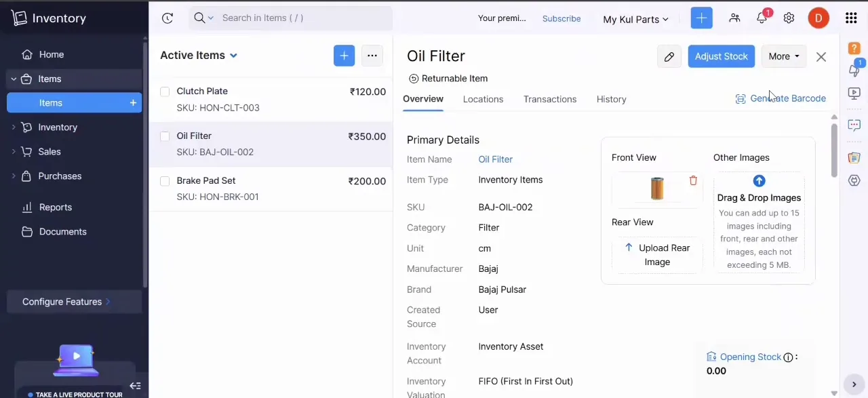This screenshot has width=868, height=398.
Task: Expand the Sales section in sidebar
Action: [13, 152]
